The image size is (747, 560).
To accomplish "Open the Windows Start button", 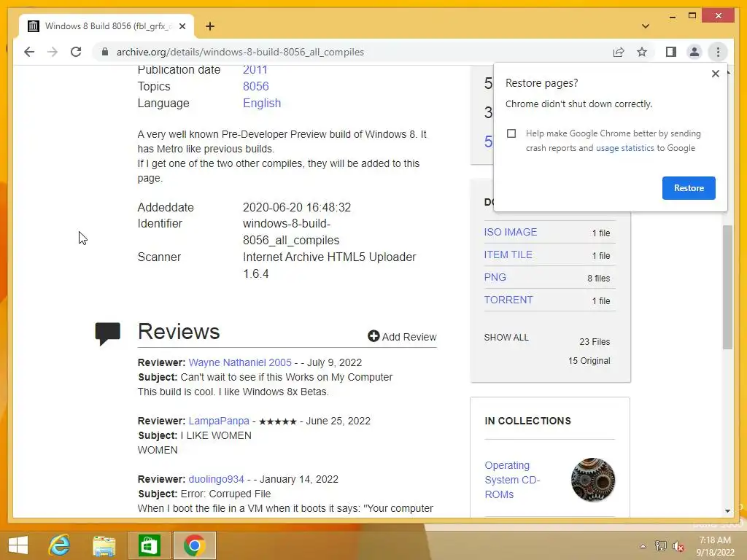I will point(18,545).
